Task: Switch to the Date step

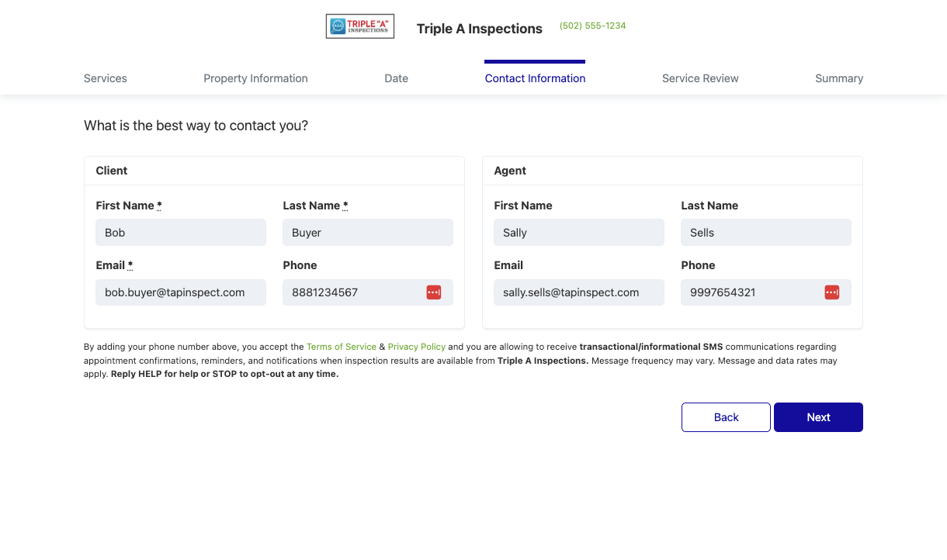Action: click(x=396, y=78)
